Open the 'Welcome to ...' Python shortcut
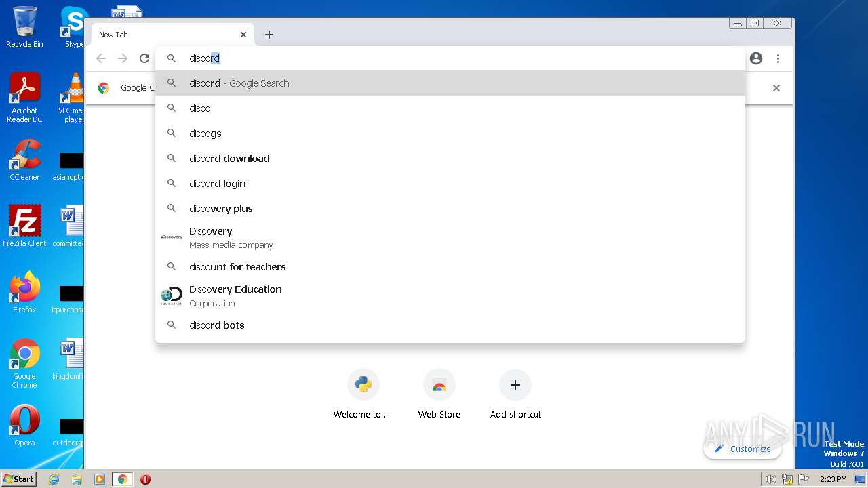868x488 pixels. (x=362, y=395)
